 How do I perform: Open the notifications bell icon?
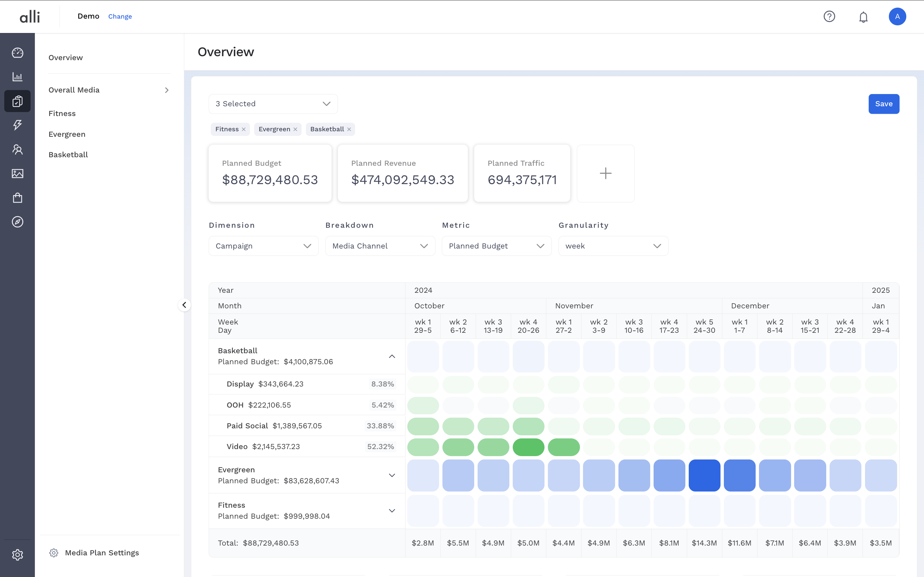pyautogui.click(x=863, y=17)
